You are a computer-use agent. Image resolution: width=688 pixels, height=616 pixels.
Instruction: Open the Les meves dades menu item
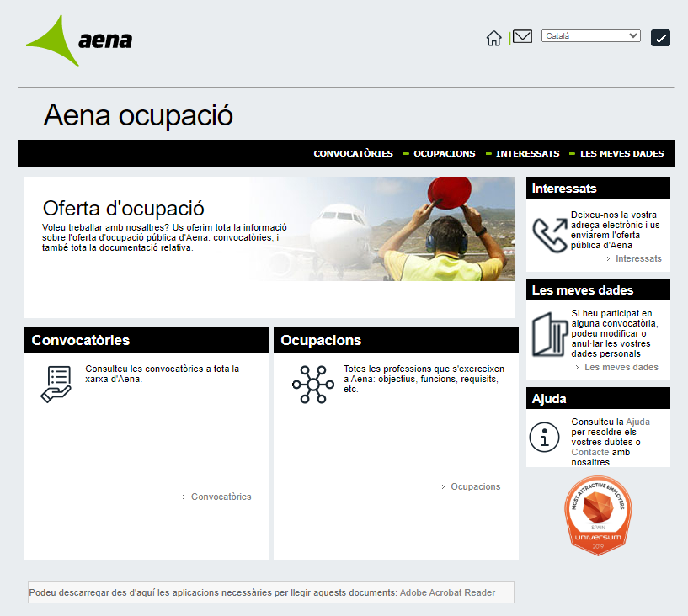point(621,153)
